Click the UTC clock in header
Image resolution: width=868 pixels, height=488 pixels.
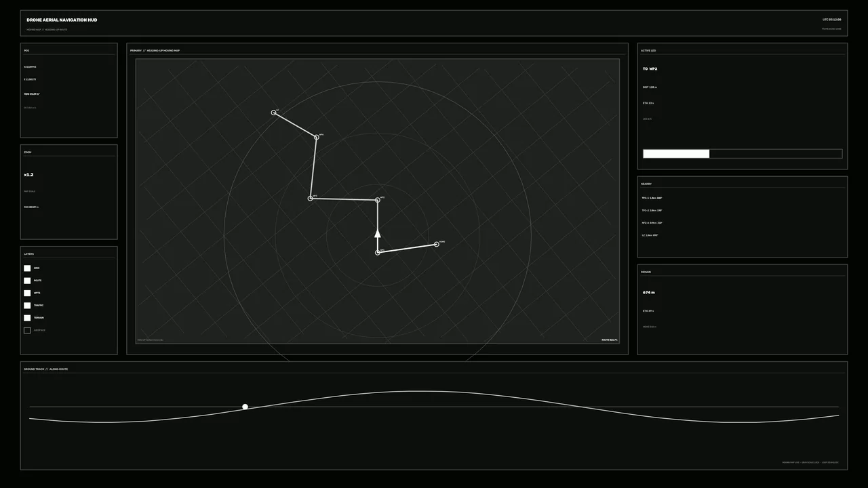click(x=831, y=20)
